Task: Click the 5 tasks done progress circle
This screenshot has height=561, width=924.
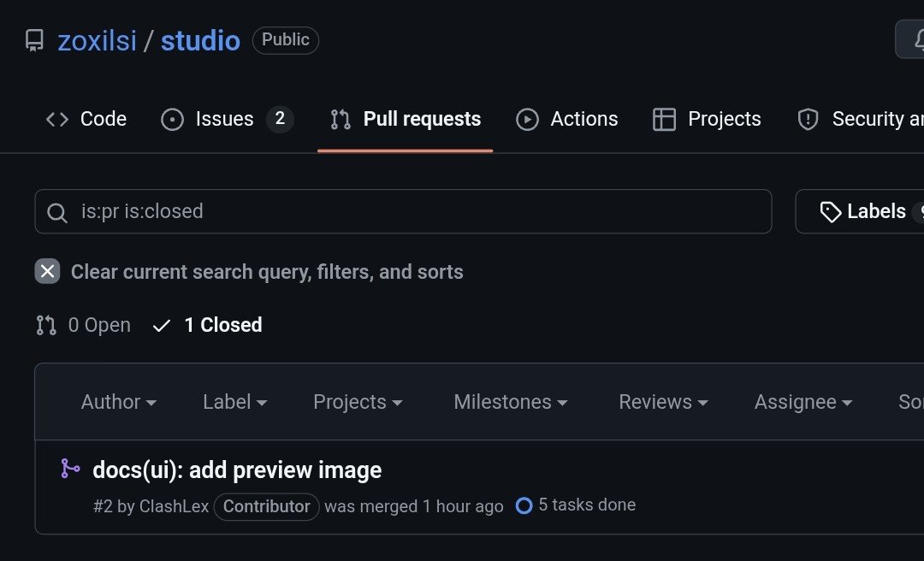Action: click(x=524, y=505)
